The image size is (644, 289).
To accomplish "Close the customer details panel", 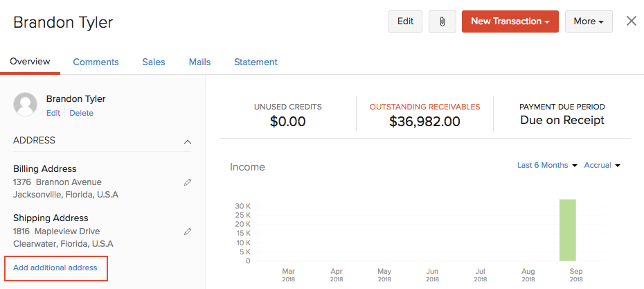I will [x=631, y=21].
